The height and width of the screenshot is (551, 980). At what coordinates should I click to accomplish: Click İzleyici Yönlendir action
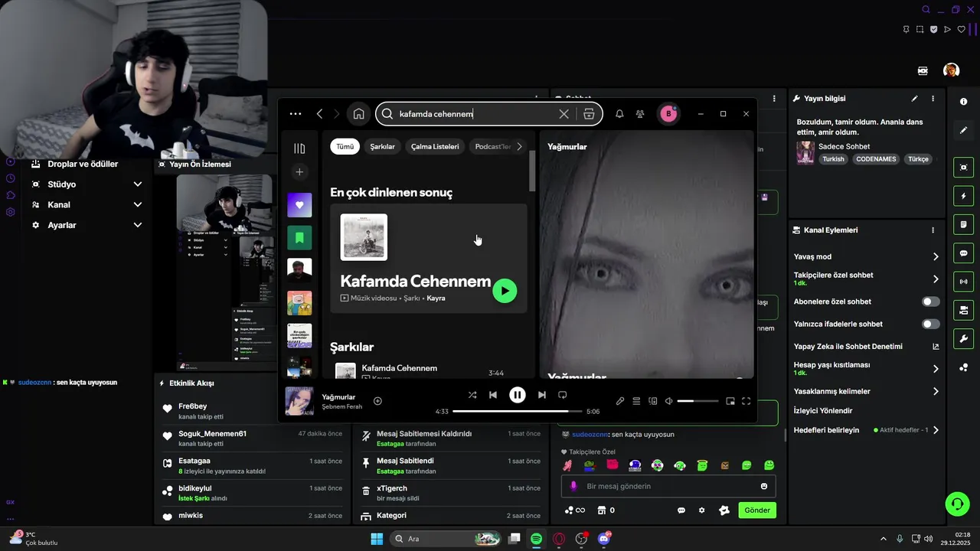click(x=823, y=411)
